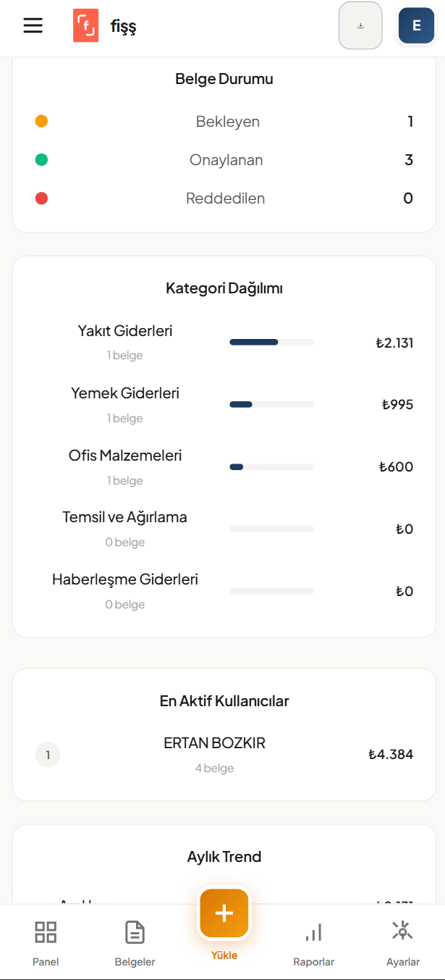
Task: Select the orange Bekleyen status dot
Action: [41, 121]
